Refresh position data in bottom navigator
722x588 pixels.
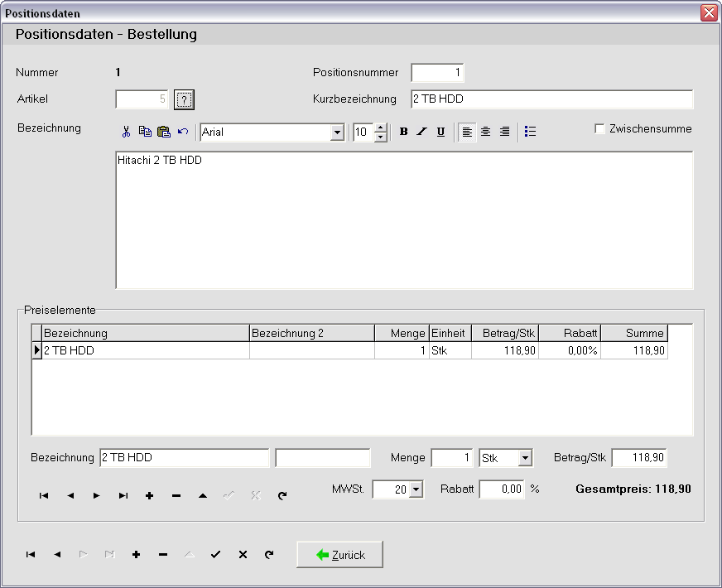(269, 554)
